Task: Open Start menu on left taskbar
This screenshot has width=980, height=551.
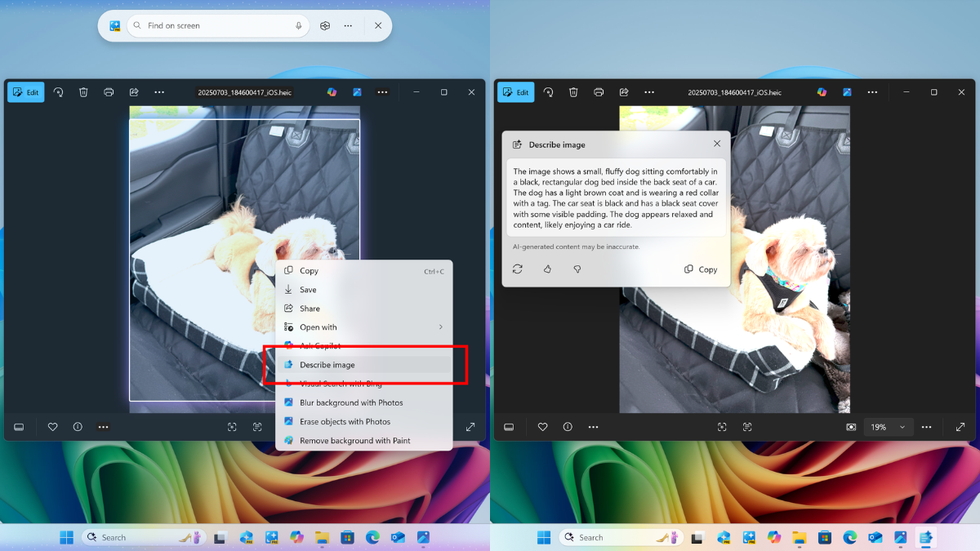Action: click(66, 537)
